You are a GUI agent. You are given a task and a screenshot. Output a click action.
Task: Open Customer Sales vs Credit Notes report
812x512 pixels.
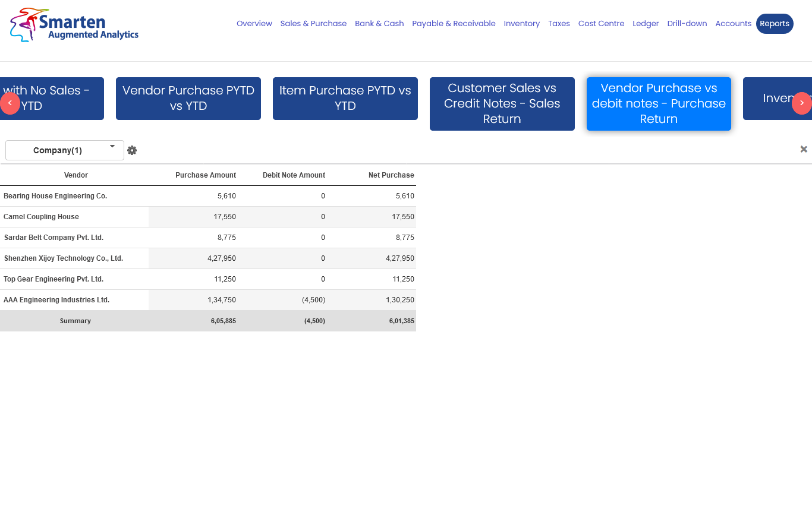pyautogui.click(x=502, y=104)
